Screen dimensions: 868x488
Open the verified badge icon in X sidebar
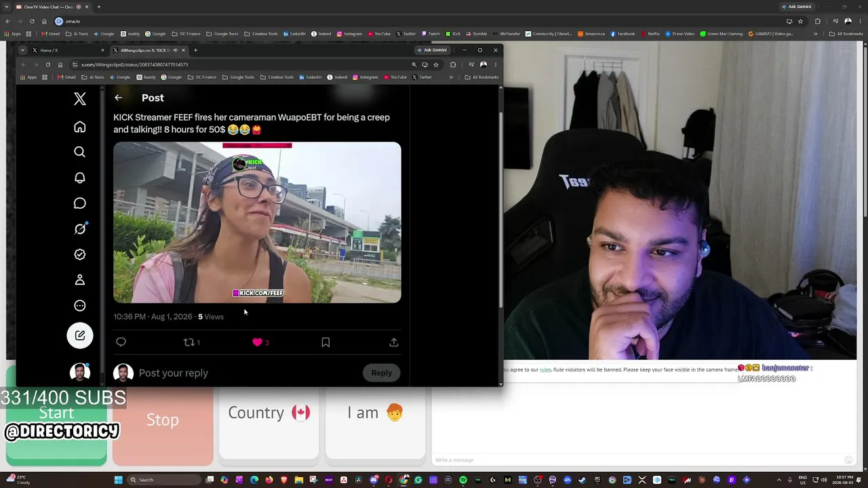pos(79,254)
